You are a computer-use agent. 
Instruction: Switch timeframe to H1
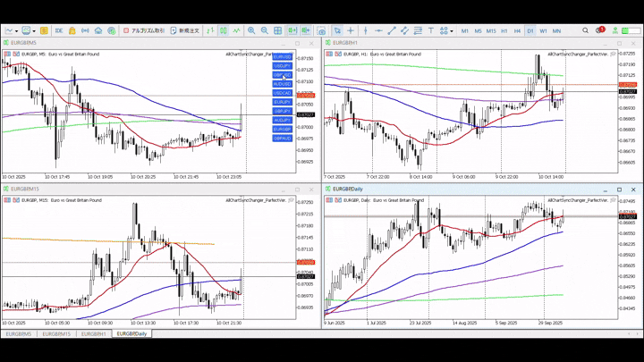[504, 30]
